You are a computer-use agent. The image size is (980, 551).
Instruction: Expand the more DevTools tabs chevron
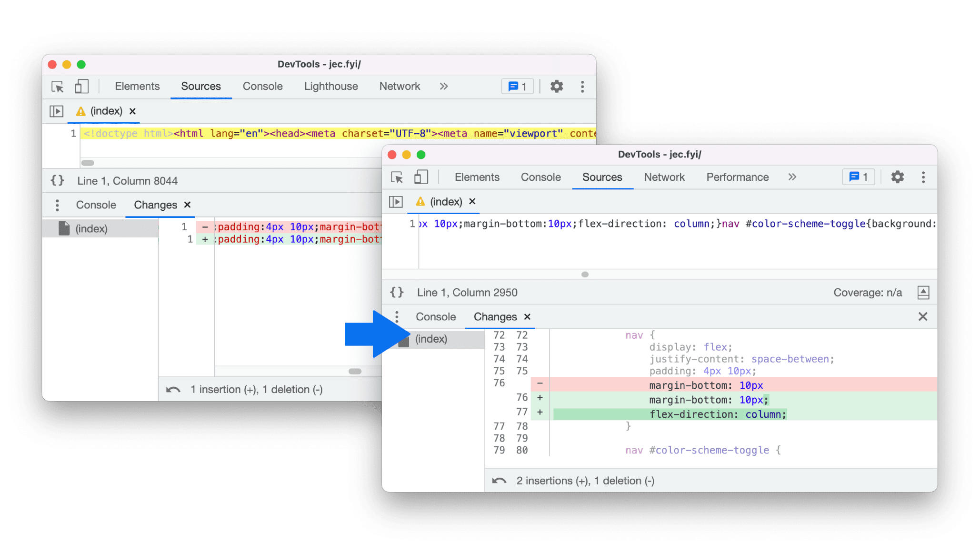click(792, 176)
